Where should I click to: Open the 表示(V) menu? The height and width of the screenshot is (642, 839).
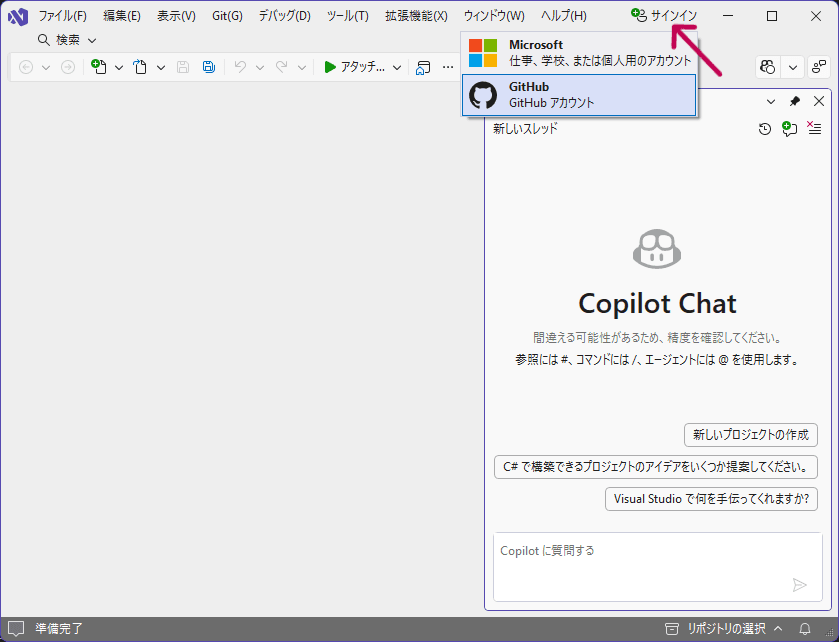pos(176,16)
